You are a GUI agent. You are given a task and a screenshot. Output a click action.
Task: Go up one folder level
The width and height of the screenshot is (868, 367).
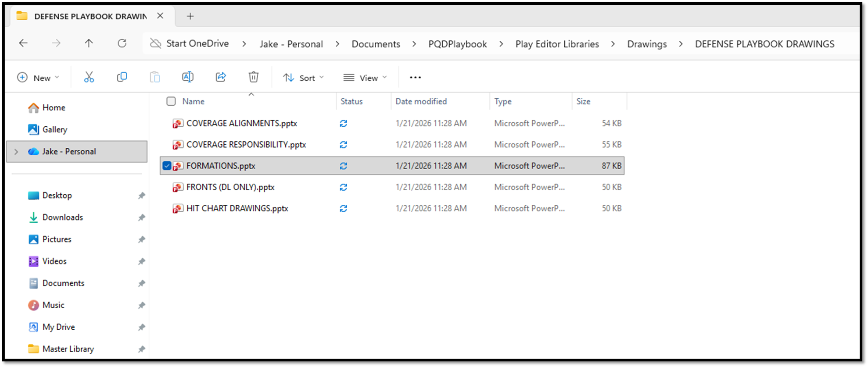pos(89,43)
